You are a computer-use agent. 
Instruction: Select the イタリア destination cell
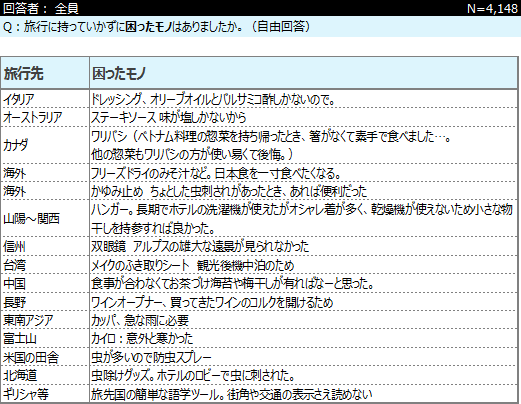click(x=45, y=99)
